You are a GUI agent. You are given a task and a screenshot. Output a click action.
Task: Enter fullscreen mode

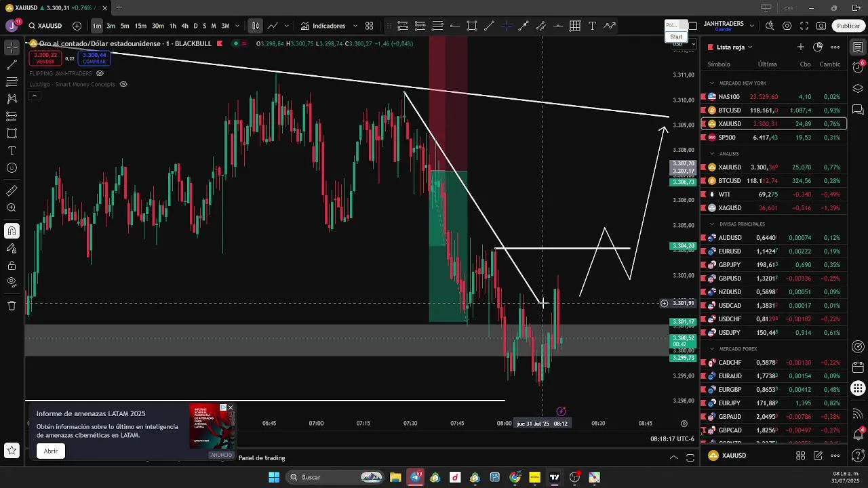point(804,26)
